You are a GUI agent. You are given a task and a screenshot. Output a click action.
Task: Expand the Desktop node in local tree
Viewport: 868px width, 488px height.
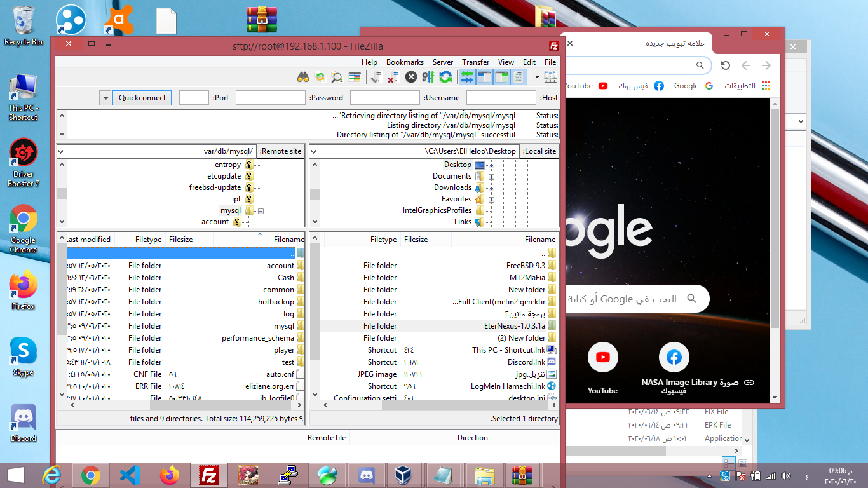tap(491, 165)
